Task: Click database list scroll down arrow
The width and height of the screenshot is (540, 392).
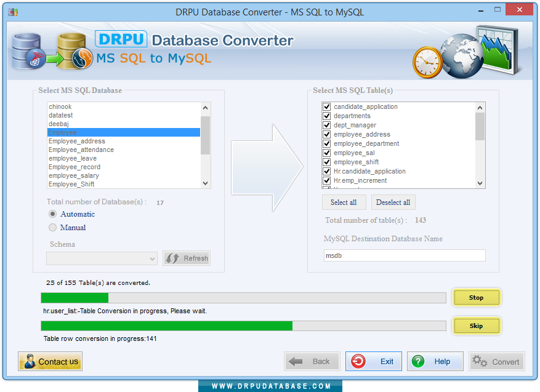Action: [x=205, y=183]
